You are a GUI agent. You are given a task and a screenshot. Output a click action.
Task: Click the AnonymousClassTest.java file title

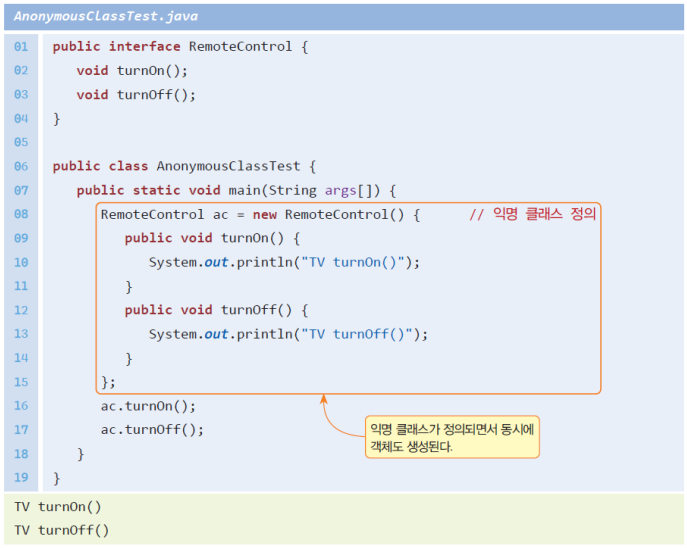click(106, 17)
